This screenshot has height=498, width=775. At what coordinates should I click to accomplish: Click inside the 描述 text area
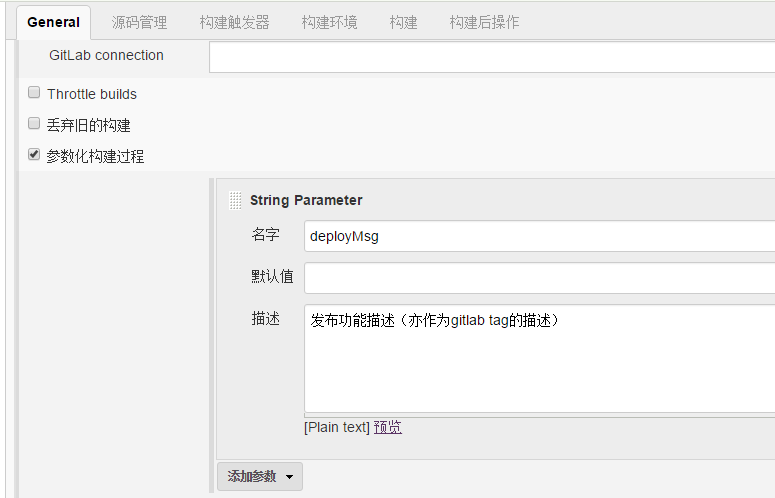(540, 359)
